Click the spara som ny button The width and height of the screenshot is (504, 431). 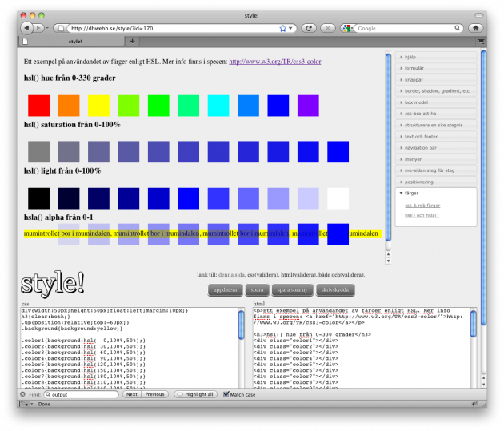[x=293, y=290]
